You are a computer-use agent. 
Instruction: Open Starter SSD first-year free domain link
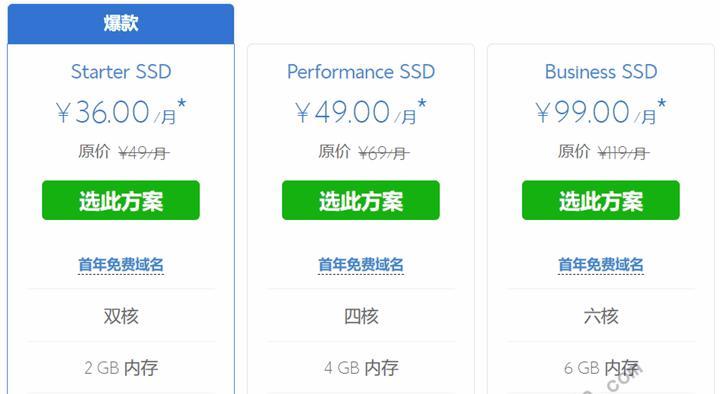[121, 265]
